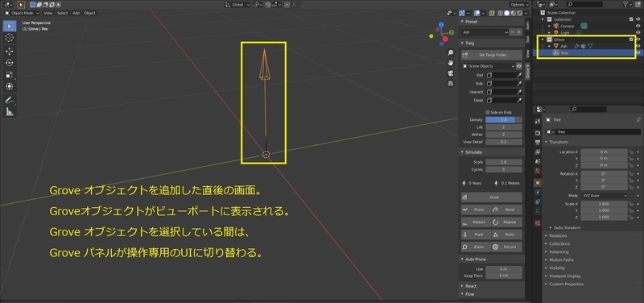Image resolution: width=644 pixels, height=303 pixels.
Task: Select the Scale tool in toolbar
Action: tap(10, 75)
